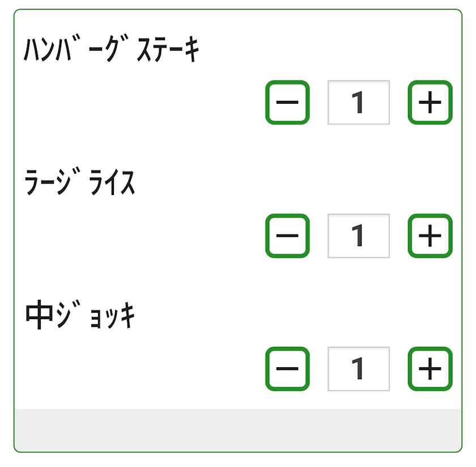Select the 中ジョッキ item name
Screen dimensions: 476x467
coord(80,315)
